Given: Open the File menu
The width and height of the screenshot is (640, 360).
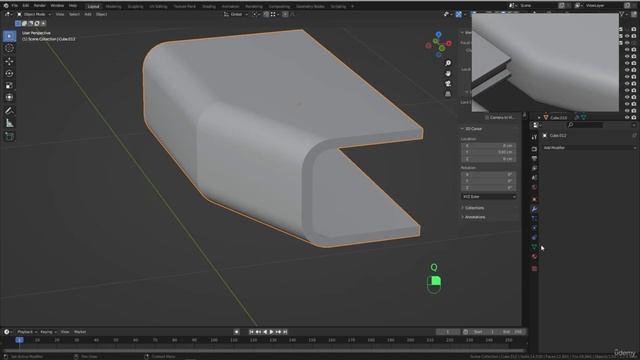Looking at the screenshot, I should [15, 6].
